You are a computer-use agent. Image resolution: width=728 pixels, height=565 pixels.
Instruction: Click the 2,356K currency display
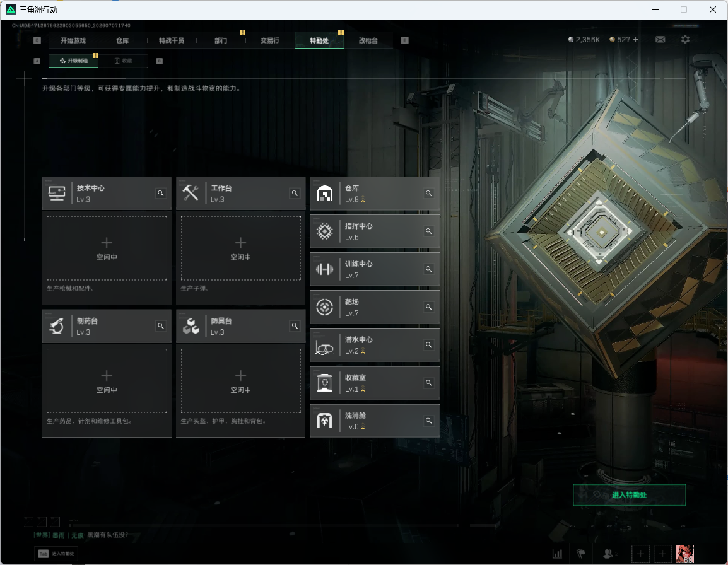coord(584,40)
